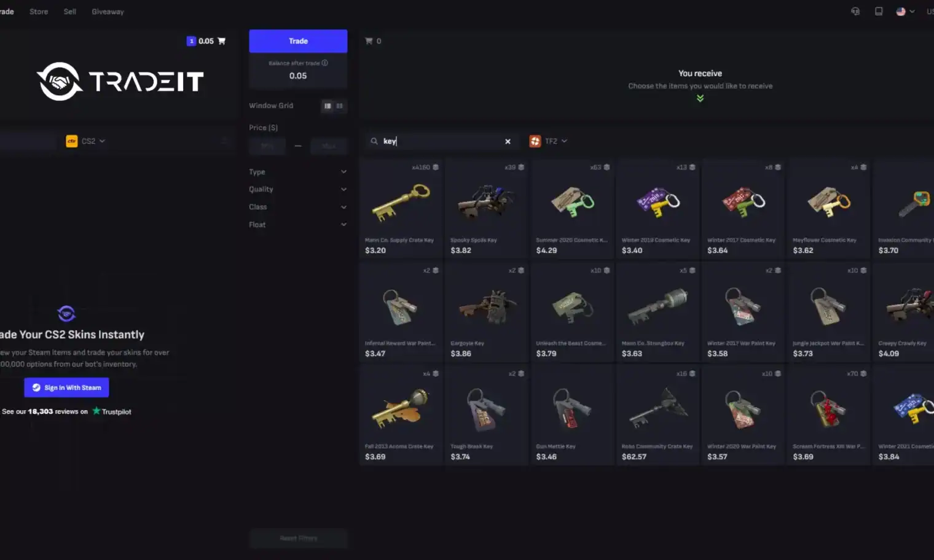The height and width of the screenshot is (560, 934).
Task: Expand the Float filter
Action: coord(298,225)
